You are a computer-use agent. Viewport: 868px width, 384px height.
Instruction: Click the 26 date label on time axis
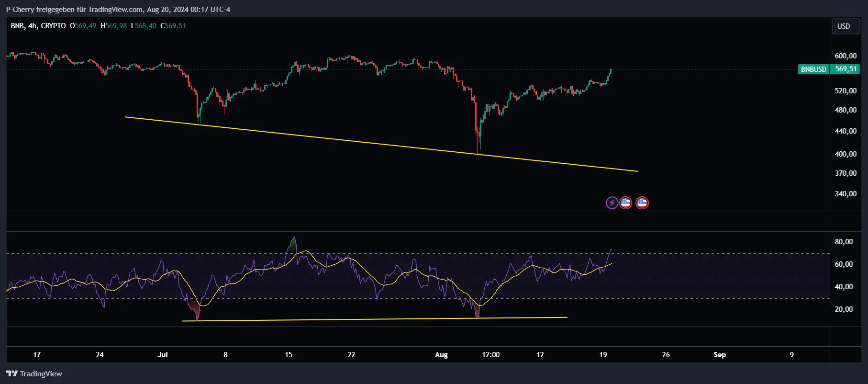click(x=666, y=355)
